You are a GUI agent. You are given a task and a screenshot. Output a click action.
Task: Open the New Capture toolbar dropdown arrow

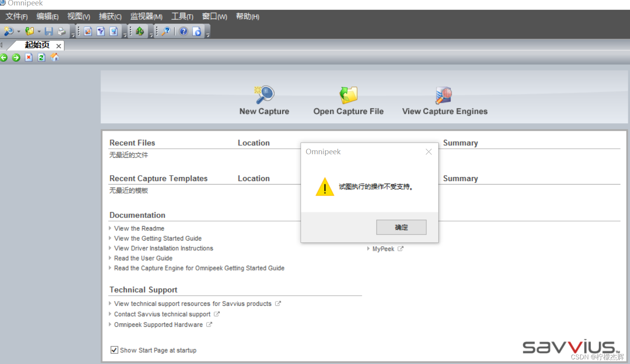point(18,31)
